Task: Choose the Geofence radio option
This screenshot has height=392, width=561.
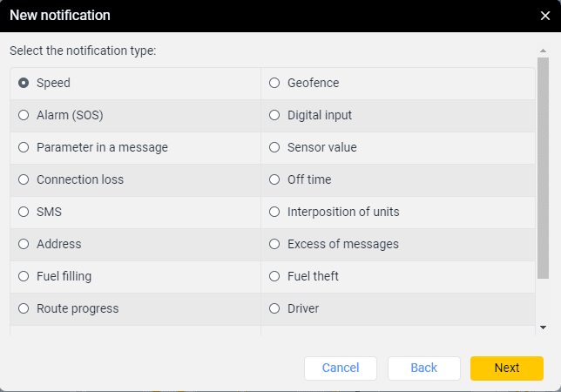Action: [x=274, y=84]
